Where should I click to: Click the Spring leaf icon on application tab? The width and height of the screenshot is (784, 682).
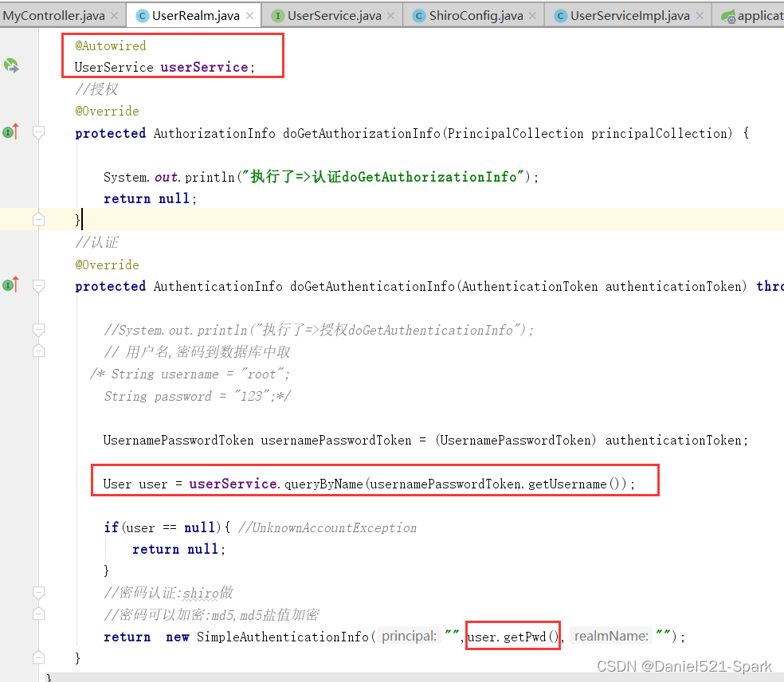[728, 17]
